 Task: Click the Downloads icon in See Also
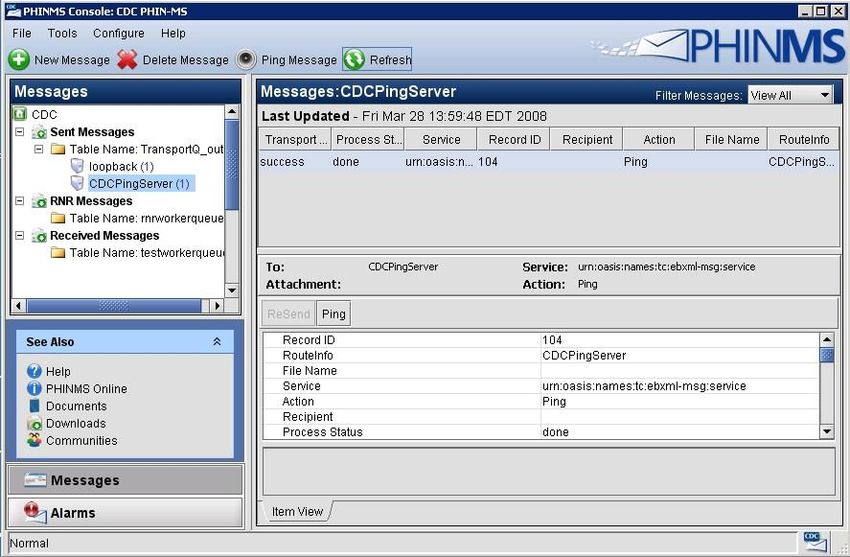point(34,423)
